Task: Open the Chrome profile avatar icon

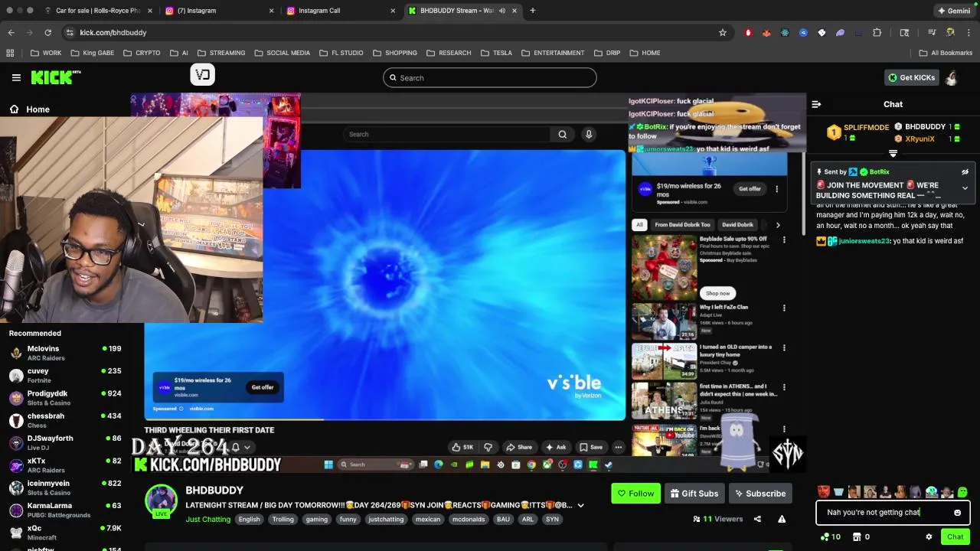Action: point(950,33)
